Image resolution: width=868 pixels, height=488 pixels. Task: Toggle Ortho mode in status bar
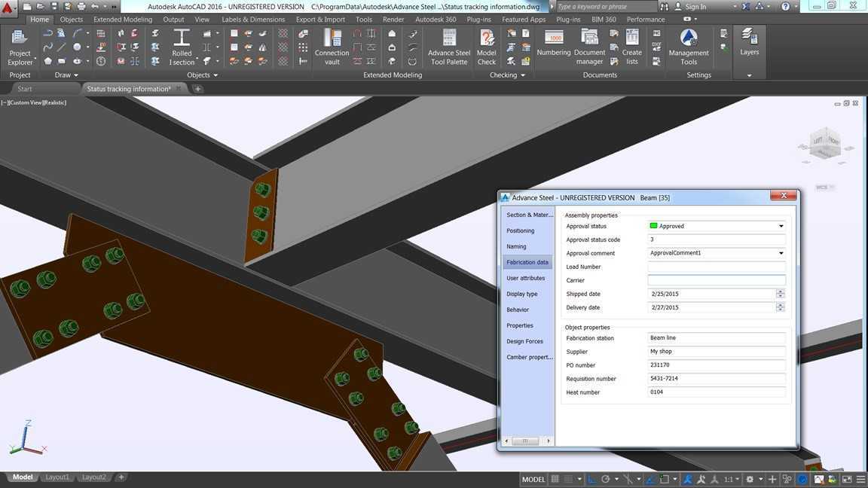coord(591,479)
